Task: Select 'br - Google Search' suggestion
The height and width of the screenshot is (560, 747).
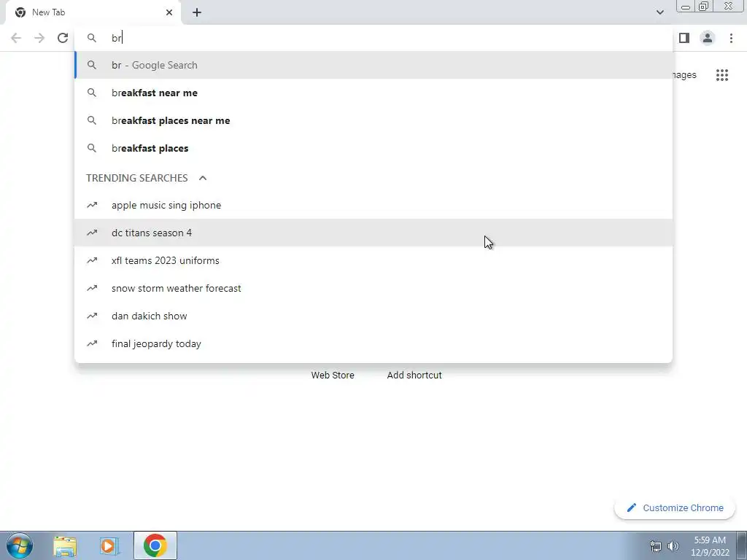Action: point(373,65)
